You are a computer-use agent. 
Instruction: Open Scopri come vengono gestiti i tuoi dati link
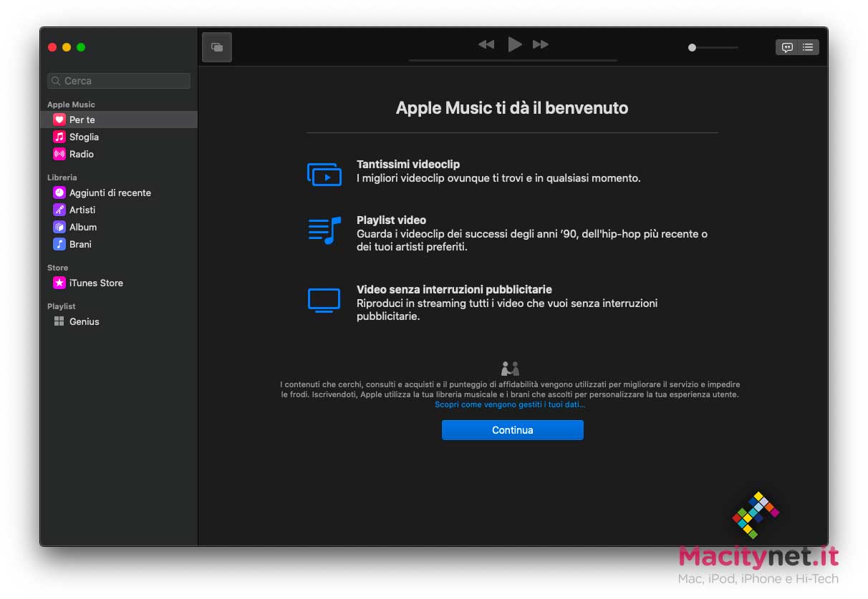click(510, 404)
